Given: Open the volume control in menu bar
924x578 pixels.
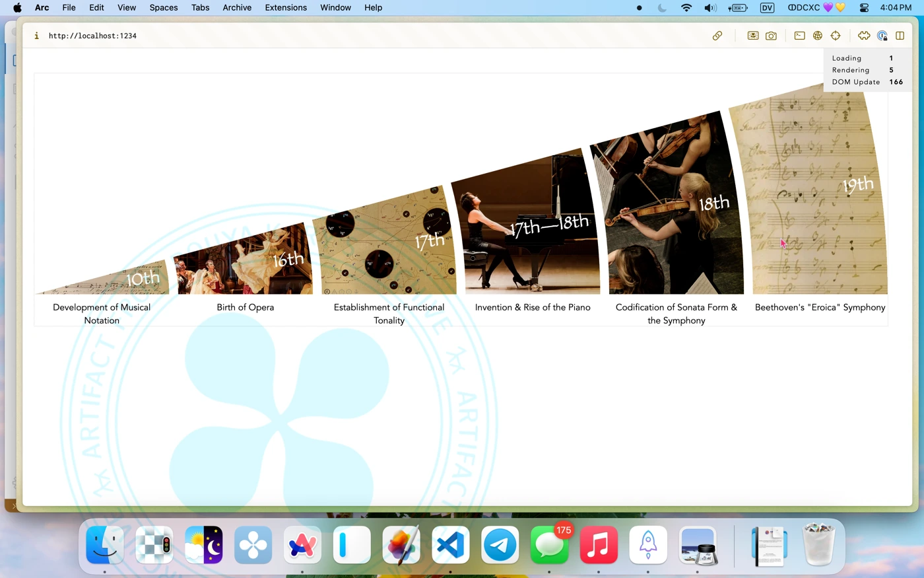Looking at the screenshot, I should [710, 8].
